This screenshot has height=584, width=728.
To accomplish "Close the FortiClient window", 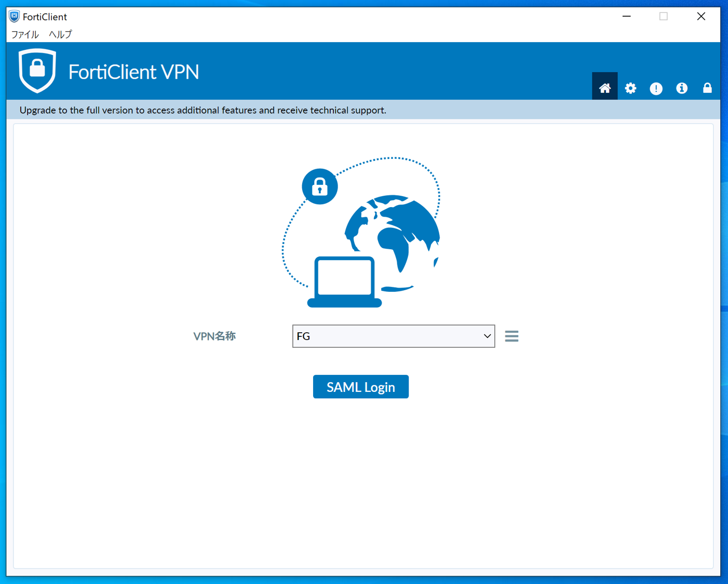I will [x=701, y=17].
